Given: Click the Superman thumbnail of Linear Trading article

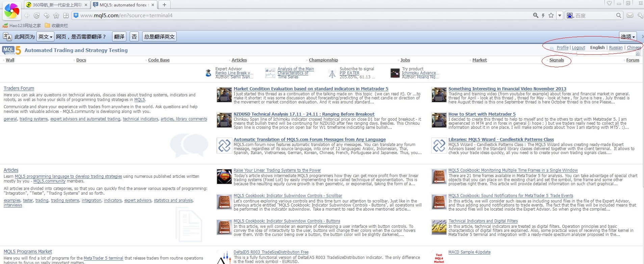Looking at the screenshot, I should [x=224, y=177].
